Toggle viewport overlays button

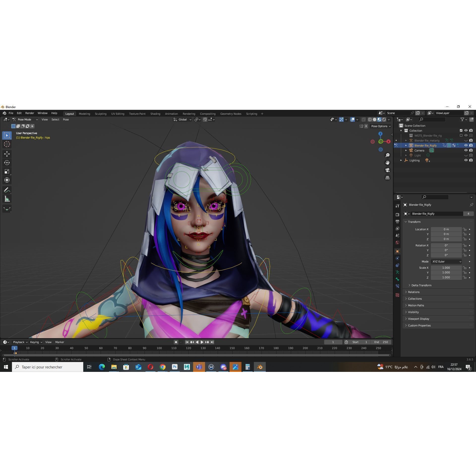point(353,119)
